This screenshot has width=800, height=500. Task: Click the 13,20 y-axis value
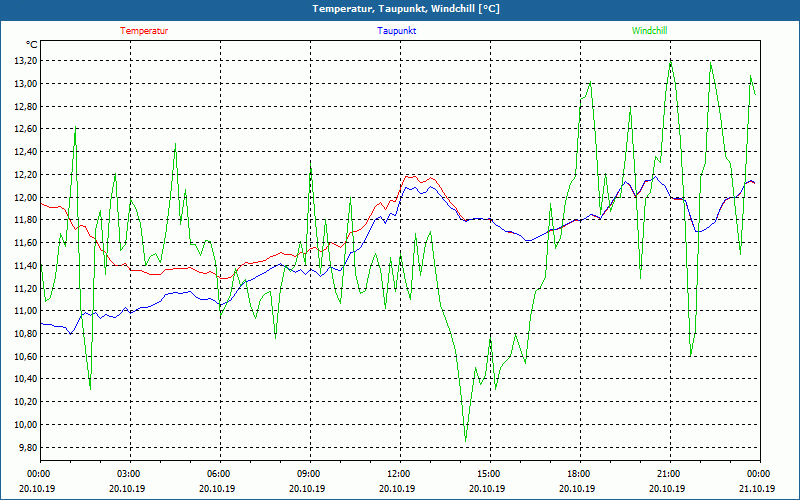(27, 61)
